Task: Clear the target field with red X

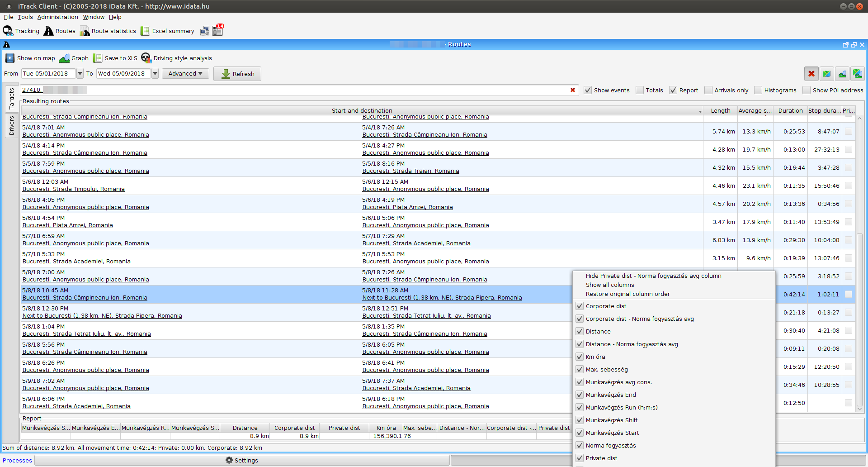Action: [573, 90]
